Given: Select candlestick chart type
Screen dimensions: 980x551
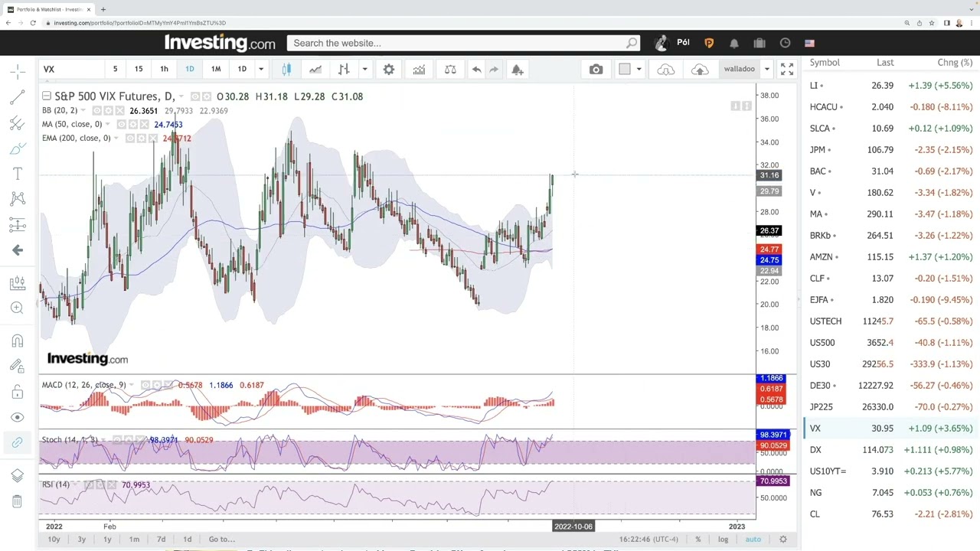Looking at the screenshot, I should [x=286, y=70].
